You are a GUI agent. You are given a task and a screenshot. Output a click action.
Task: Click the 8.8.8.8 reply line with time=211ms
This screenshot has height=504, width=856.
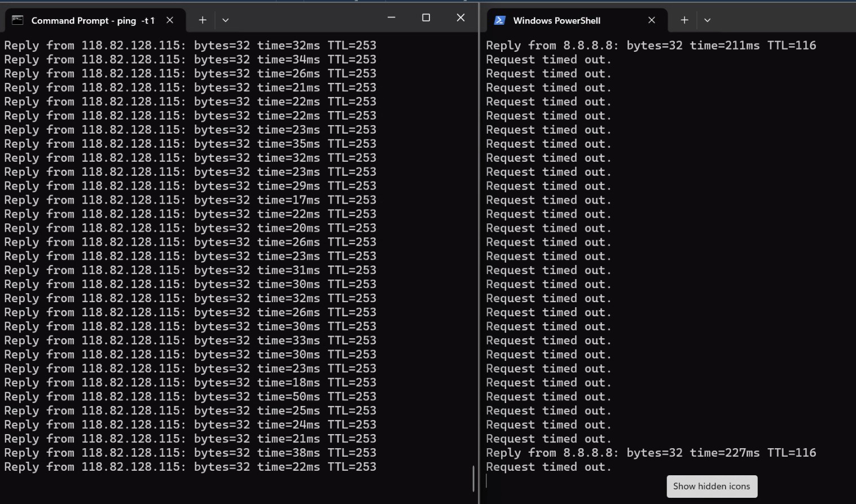[651, 46]
